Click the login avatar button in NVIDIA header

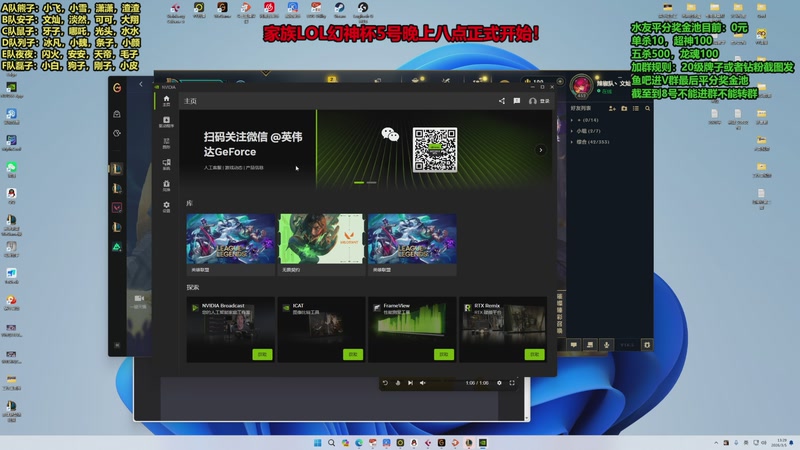(539, 101)
